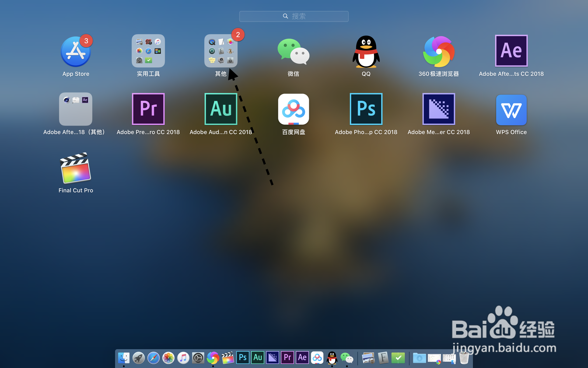The image size is (588, 368).
Task: Click the 其他 folder badge showing 2
Action: click(238, 35)
